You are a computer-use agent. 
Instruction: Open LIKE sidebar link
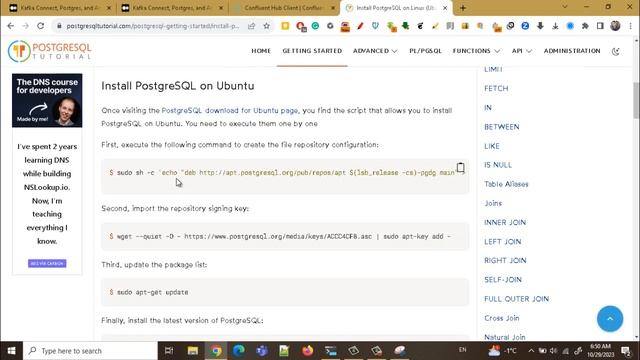click(x=491, y=146)
